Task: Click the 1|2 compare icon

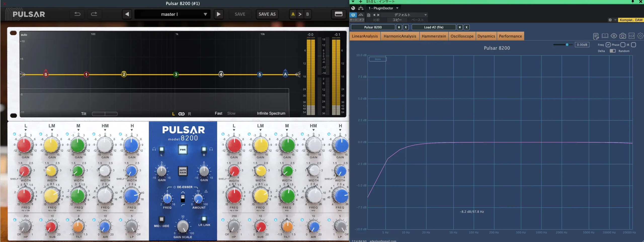Action: (631, 36)
